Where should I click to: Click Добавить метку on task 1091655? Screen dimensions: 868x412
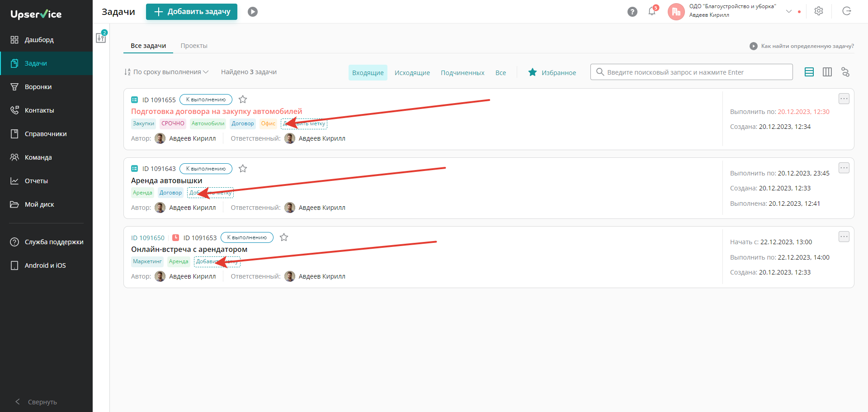pyautogui.click(x=304, y=123)
